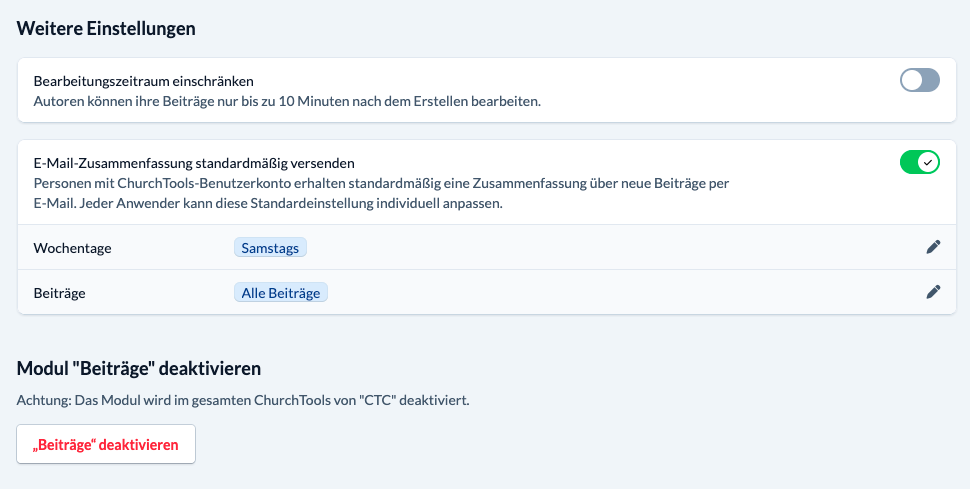This screenshot has height=489, width=970.
Task: Click the green checkmark knob of email toggle
Action: [x=929, y=162]
